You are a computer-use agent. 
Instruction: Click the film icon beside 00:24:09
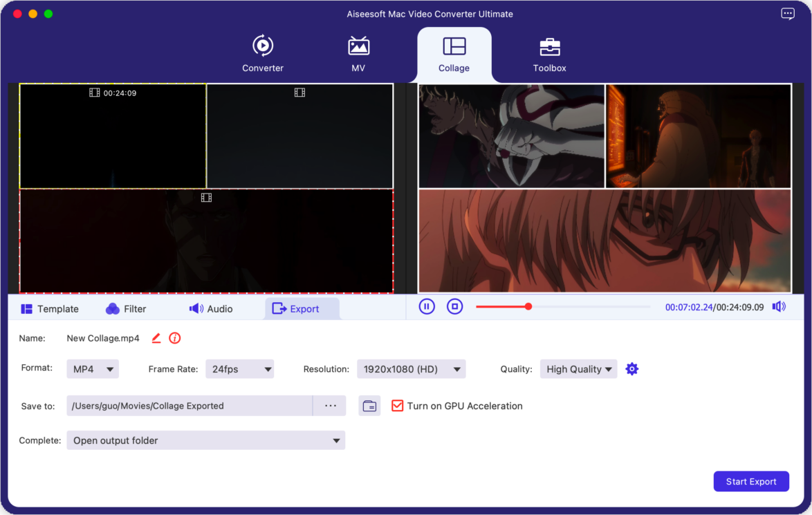point(94,93)
